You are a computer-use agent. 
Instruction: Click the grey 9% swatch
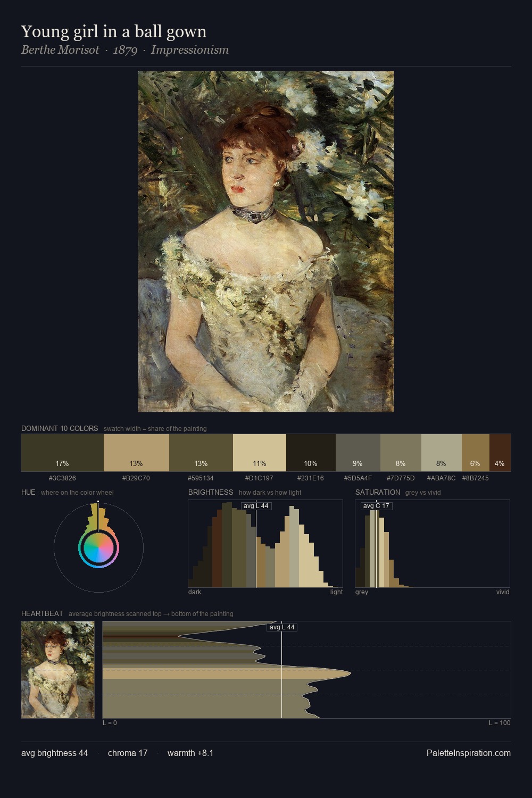358,453
